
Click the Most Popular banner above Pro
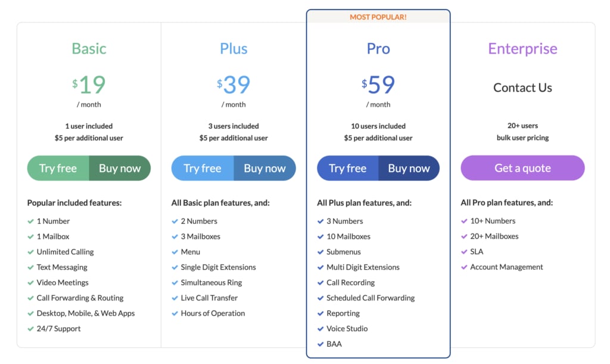click(x=378, y=17)
